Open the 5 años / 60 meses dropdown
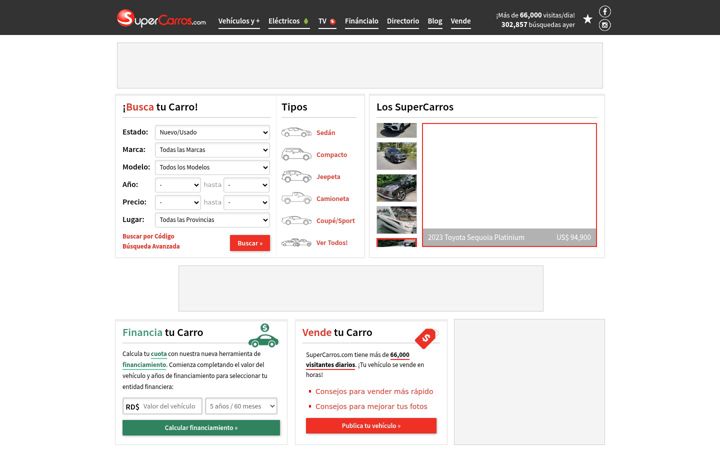 pos(241,406)
